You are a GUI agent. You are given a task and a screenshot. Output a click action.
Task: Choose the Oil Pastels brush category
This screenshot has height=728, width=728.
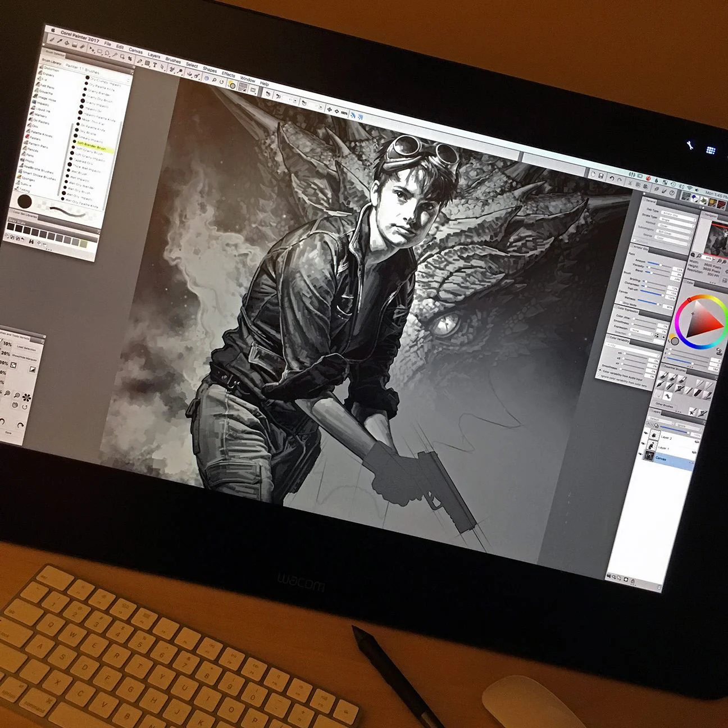(39, 121)
